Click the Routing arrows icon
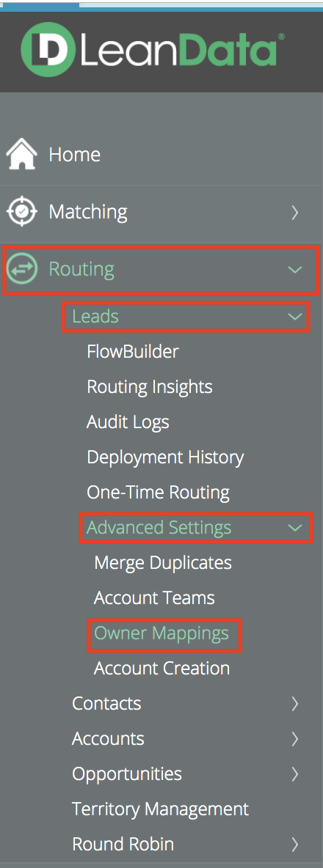 21,269
